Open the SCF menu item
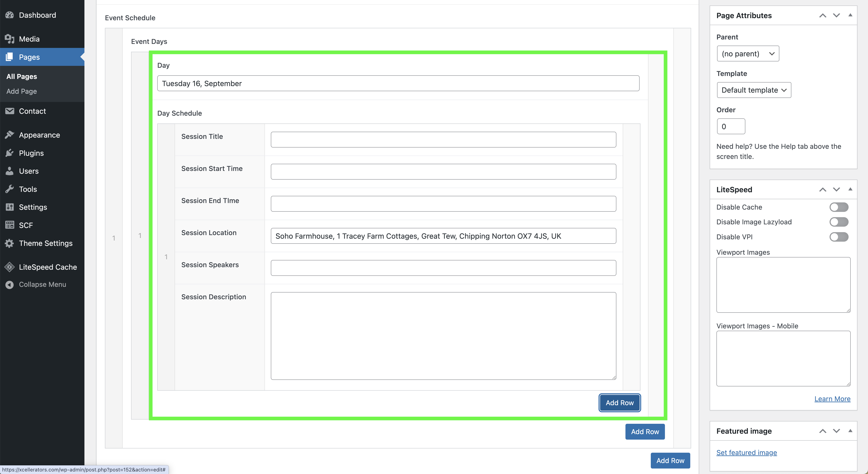 click(x=26, y=225)
